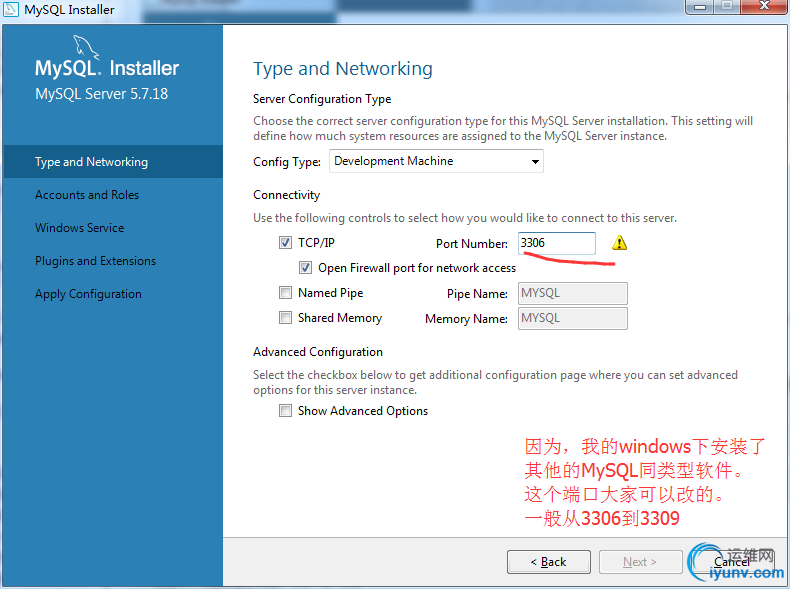790x589 pixels.
Task: Enable the Named Pipe checkbox
Action: click(x=285, y=293)
